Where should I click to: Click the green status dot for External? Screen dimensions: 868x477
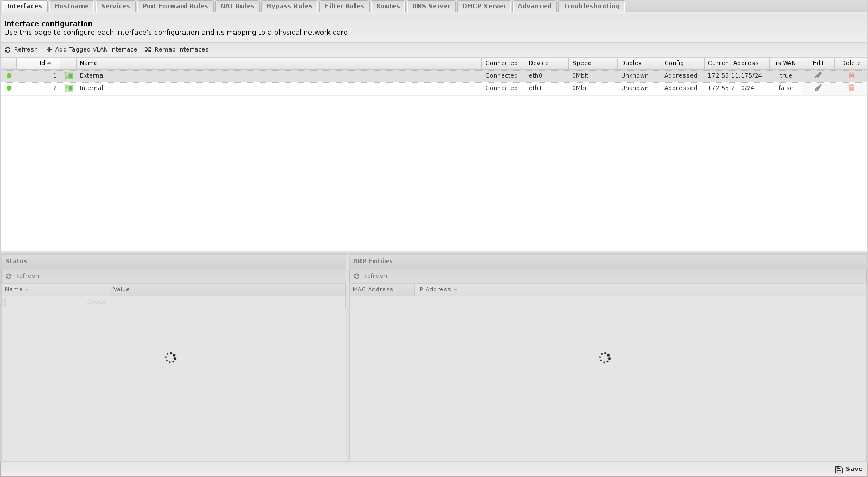[9, 75]
